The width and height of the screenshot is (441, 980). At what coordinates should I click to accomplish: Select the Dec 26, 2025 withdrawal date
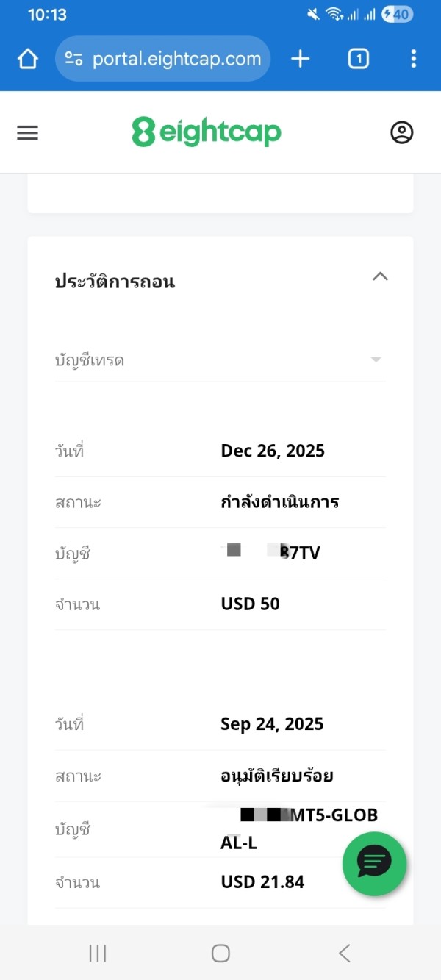coord(273,451)
